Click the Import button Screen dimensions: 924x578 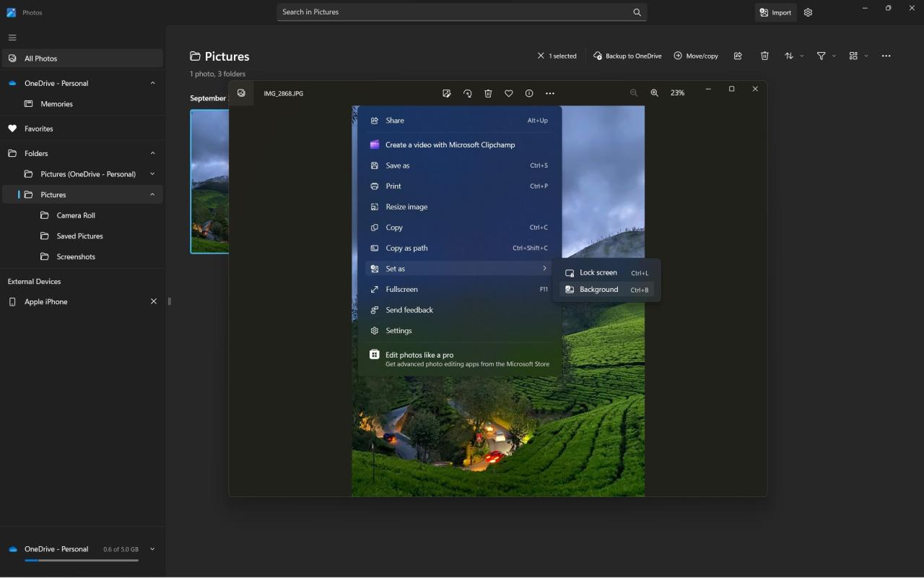(x=776, y=12)
